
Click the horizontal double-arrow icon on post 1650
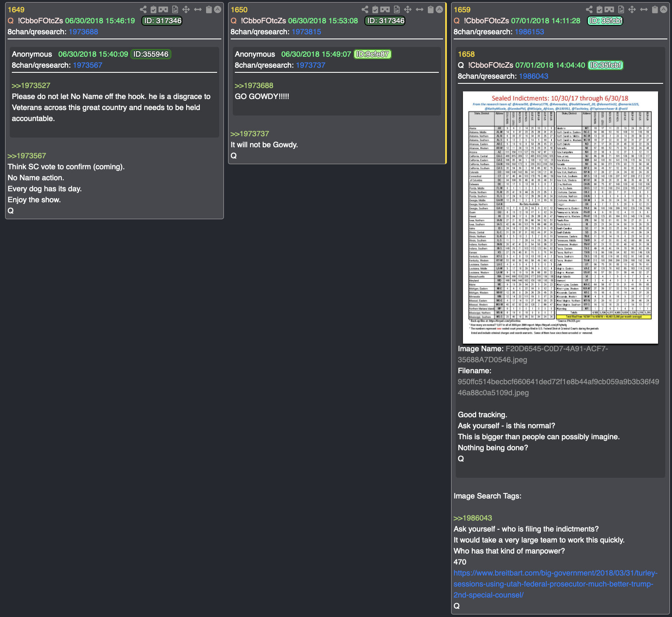pyautogui.click(x=419, y=9)
